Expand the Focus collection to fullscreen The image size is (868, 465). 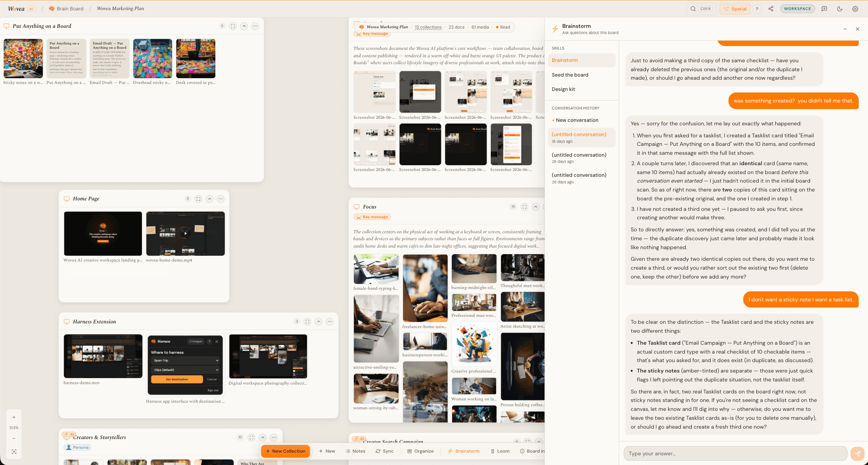(x=524, y=207)
